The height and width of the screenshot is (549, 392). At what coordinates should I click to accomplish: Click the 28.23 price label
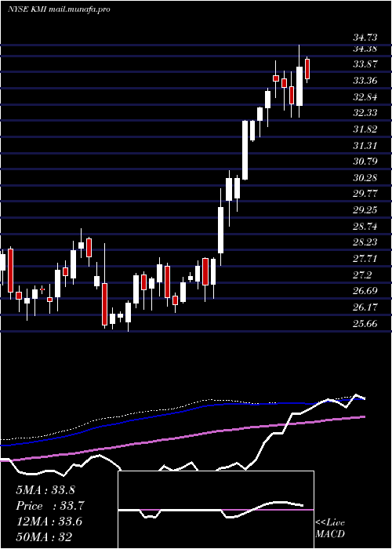(365, 242)
